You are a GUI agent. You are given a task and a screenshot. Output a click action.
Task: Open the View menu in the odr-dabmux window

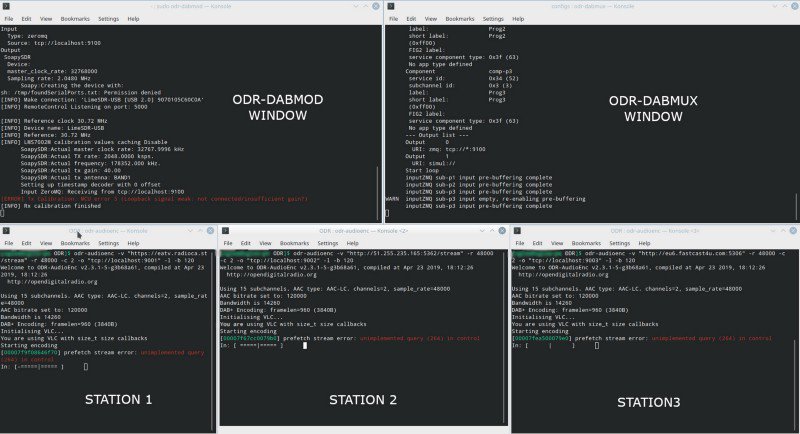pos(431,19)
